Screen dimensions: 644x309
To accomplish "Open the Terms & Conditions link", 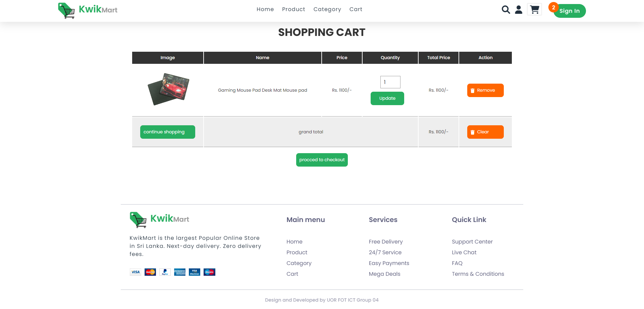I will [x=478, y=274].
